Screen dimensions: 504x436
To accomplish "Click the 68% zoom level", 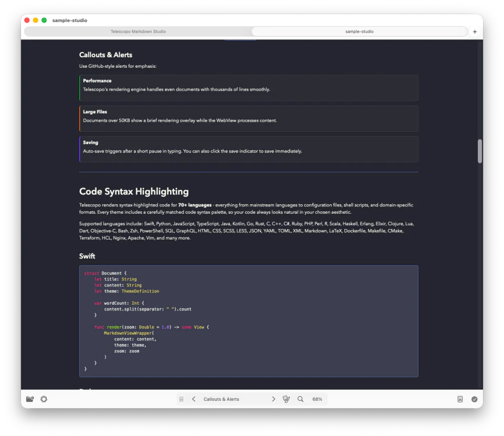I will click(317, 399).
